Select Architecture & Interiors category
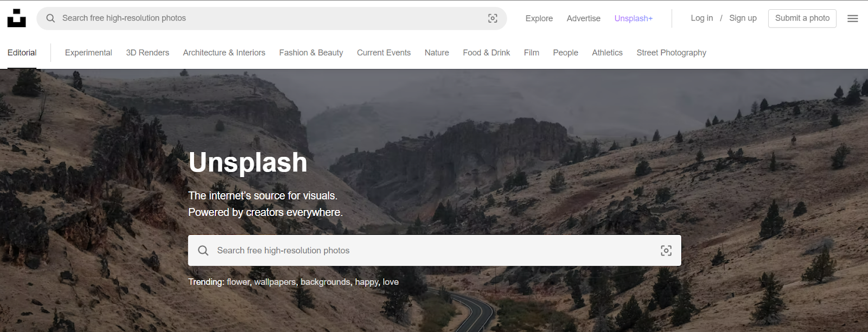This screenshot has width=868, height=332. (224, 53)
